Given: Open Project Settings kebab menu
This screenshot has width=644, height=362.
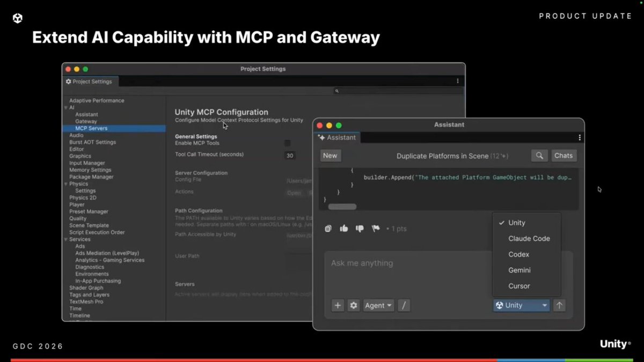Looking at the screenshot, I should (458, 81).
